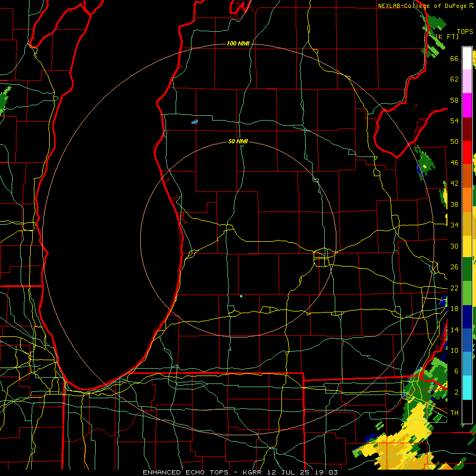Viewport: 476px width, 476px height.
Task: Click the '46' legend value
Action: click(x=454, y=163)
